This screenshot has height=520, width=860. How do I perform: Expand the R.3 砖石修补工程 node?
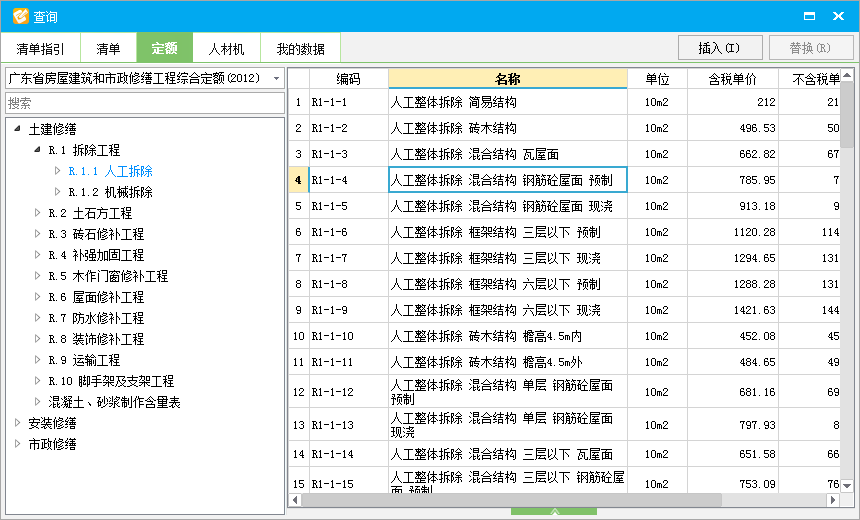click(x=37, y=233)
